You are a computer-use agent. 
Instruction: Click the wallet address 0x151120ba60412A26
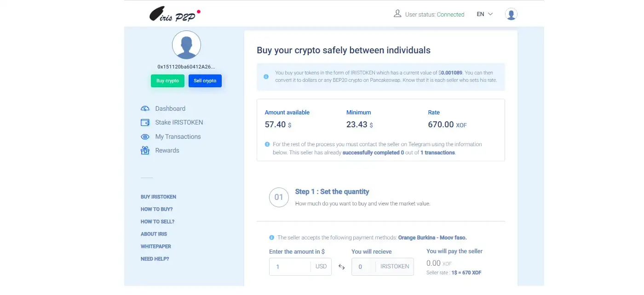[186, 67]
